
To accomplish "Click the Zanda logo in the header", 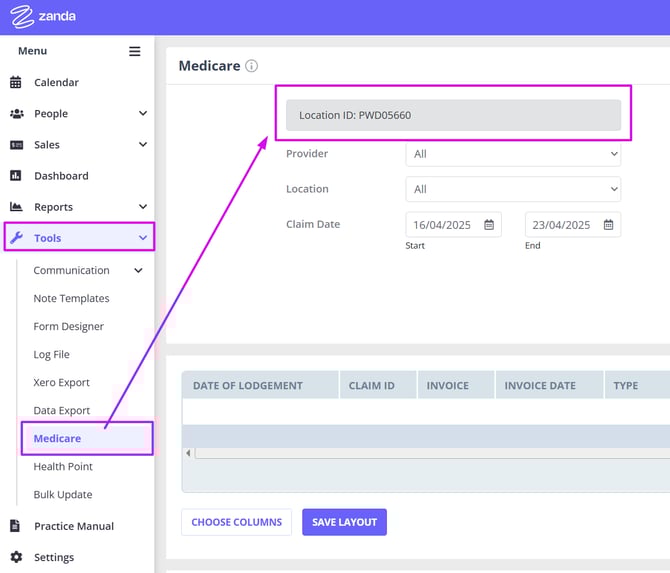I will pyautogui.click(x=43, y=17).
